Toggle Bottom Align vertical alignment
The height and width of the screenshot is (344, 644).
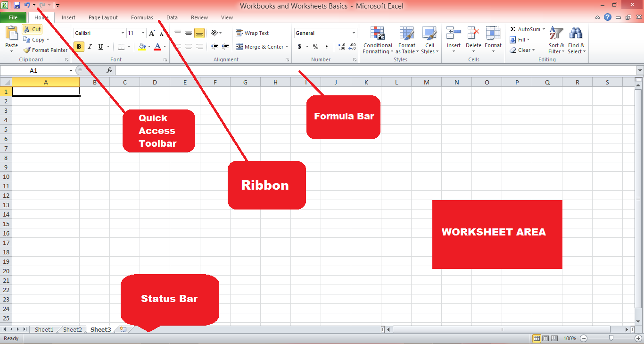pyautogui.click(x=199, y=33)
